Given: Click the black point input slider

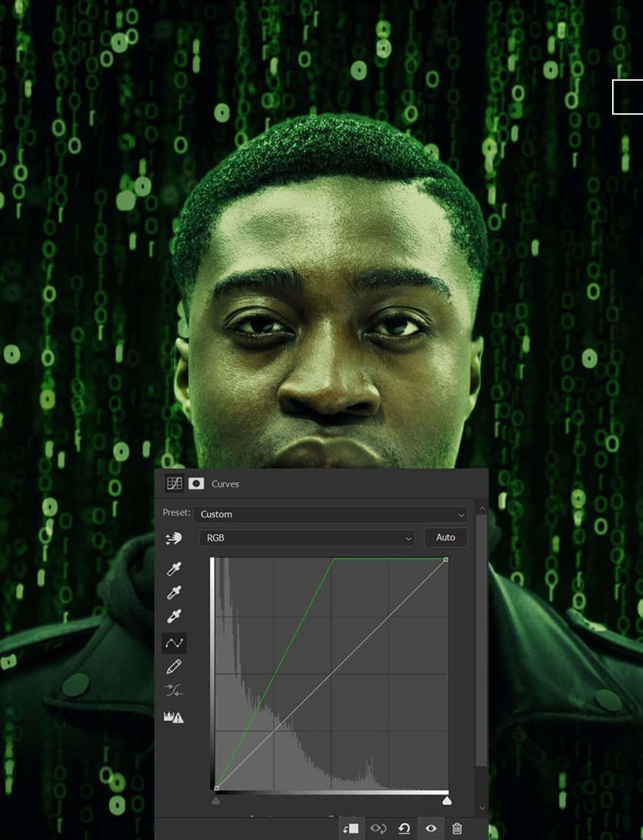Looking at the screenshot, I should point(216,801).
